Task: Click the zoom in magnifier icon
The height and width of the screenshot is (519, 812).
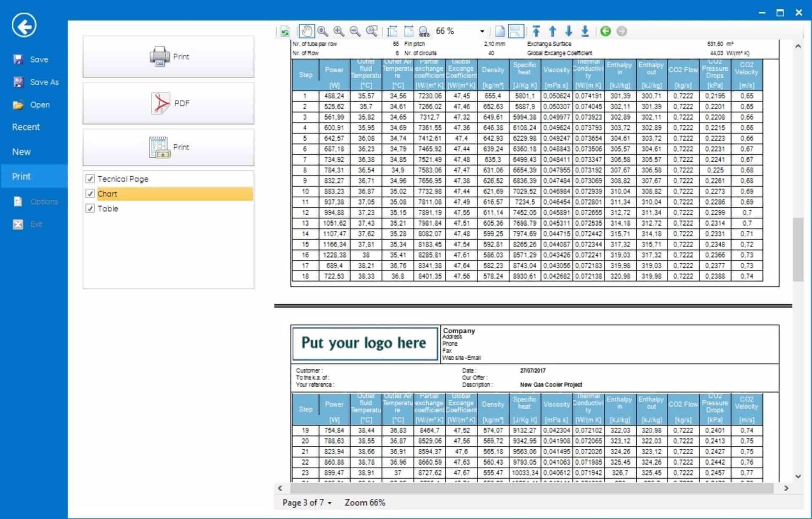Action: [x=339, y=31]
